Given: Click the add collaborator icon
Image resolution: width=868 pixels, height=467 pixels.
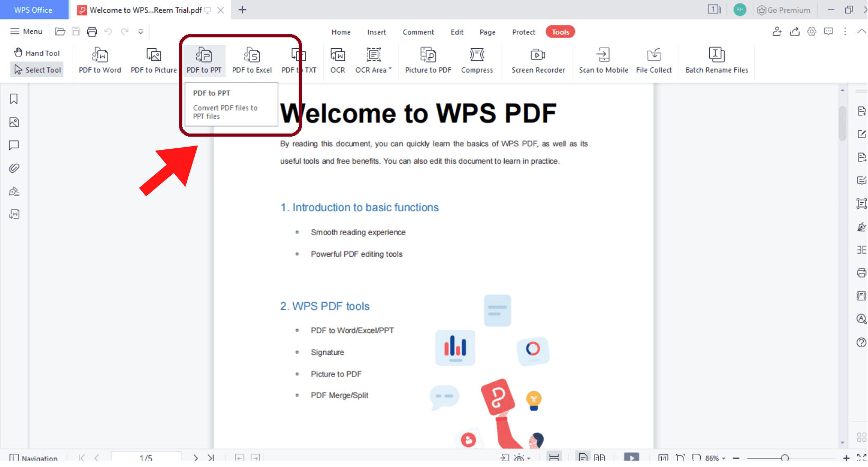Looking at the screenshot, I should pos(776,32).
